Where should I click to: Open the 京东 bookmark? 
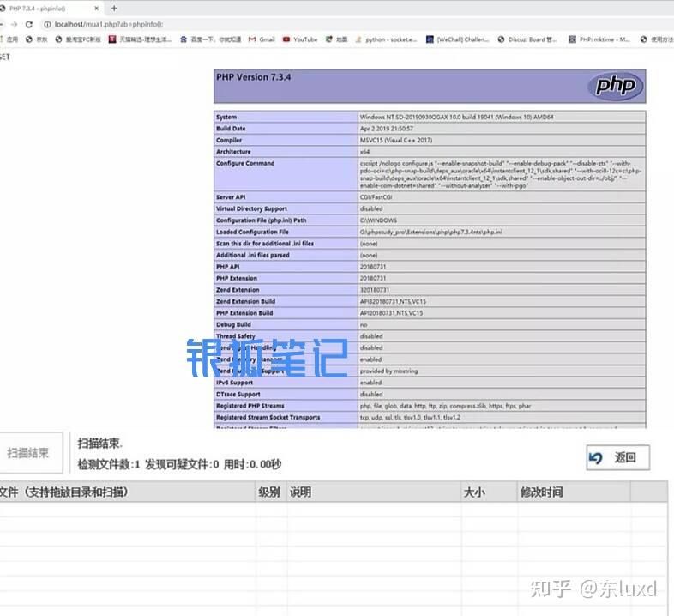(x=37, y=39)
